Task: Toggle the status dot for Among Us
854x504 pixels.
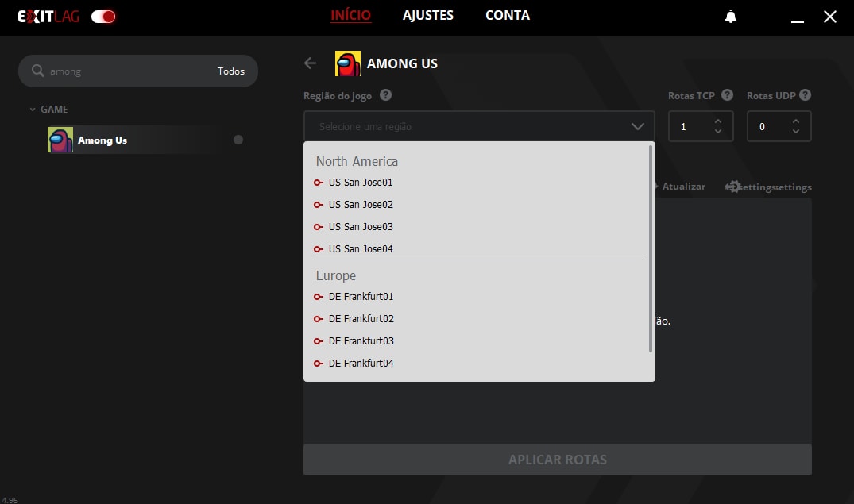Action: tap(238, 140)
